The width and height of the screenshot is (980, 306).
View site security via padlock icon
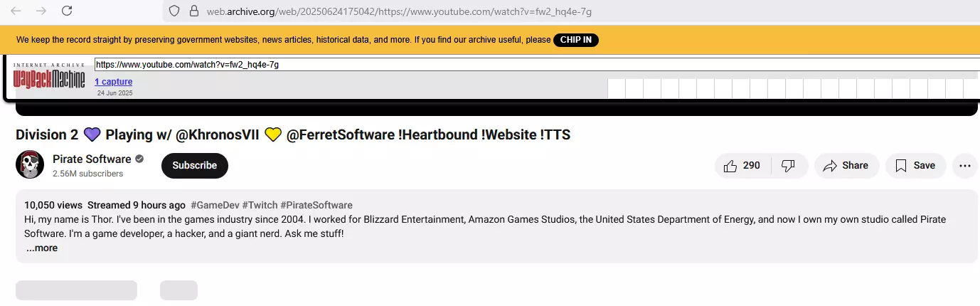tap(193, 11)
